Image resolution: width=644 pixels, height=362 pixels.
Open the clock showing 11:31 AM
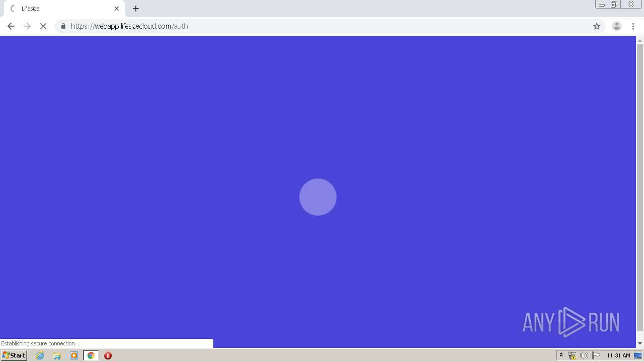(x=618, y=355)
